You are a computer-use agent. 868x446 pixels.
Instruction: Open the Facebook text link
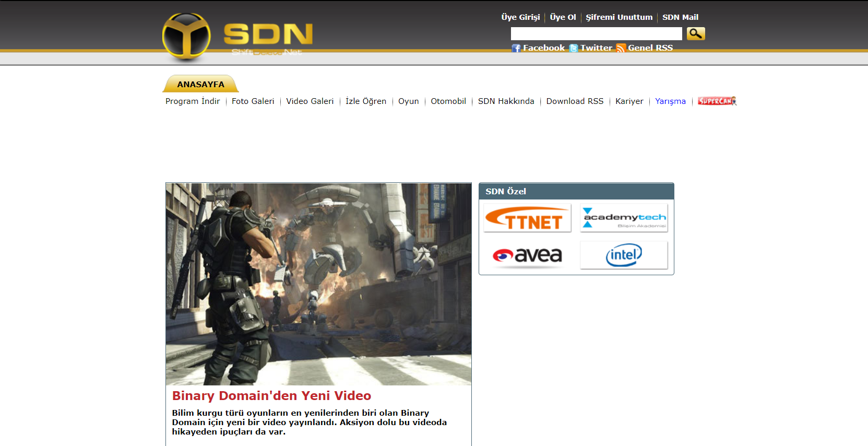pyautogui.click(x=544, y=48)
